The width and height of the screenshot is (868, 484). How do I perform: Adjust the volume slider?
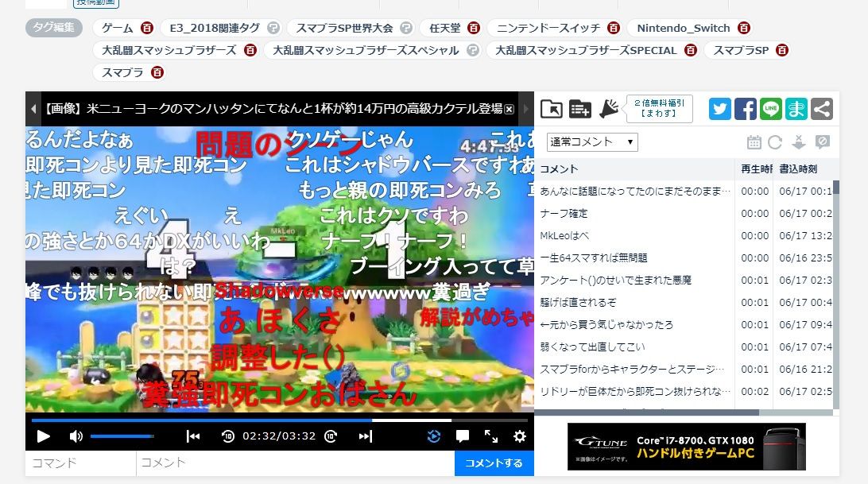point(122,436)
